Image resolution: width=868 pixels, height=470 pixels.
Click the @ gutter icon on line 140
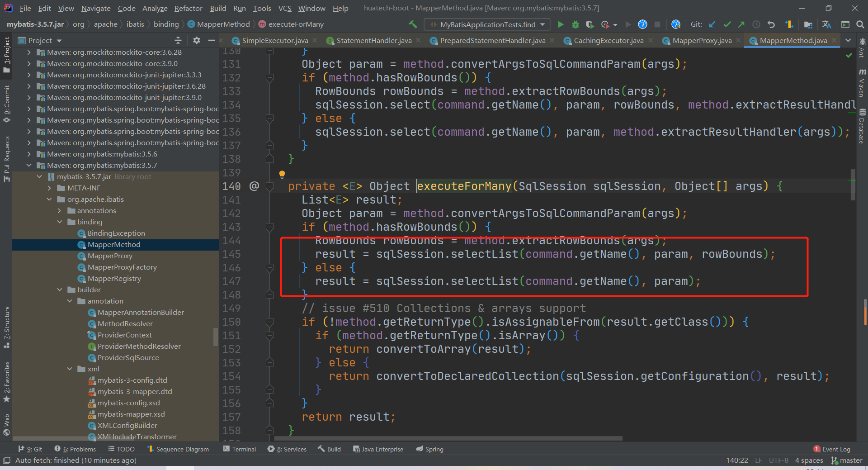coord(255,186)
